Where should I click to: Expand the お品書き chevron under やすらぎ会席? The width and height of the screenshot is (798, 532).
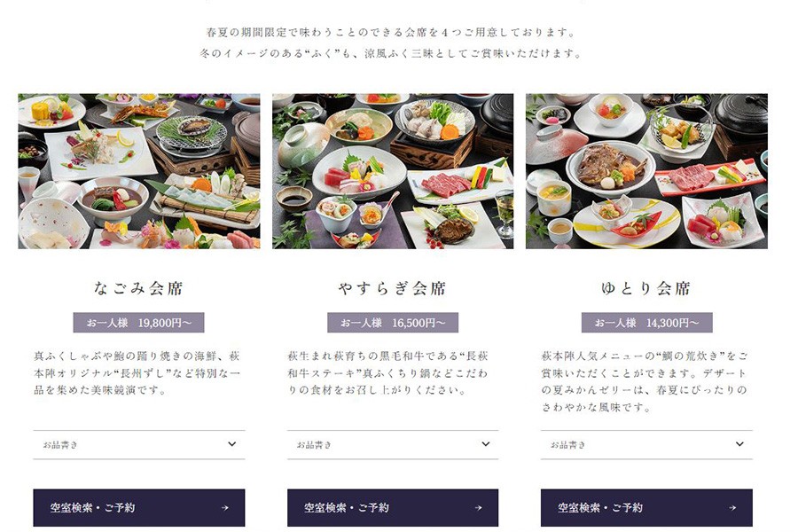click(x=486, y=444)
